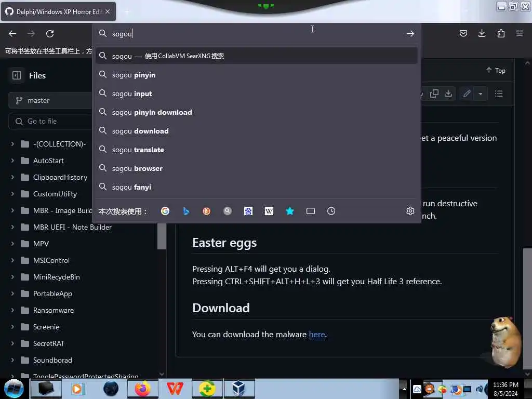Collapse the Files side panel icon
This screenshot has width=532, height=399.
[17, 75]
